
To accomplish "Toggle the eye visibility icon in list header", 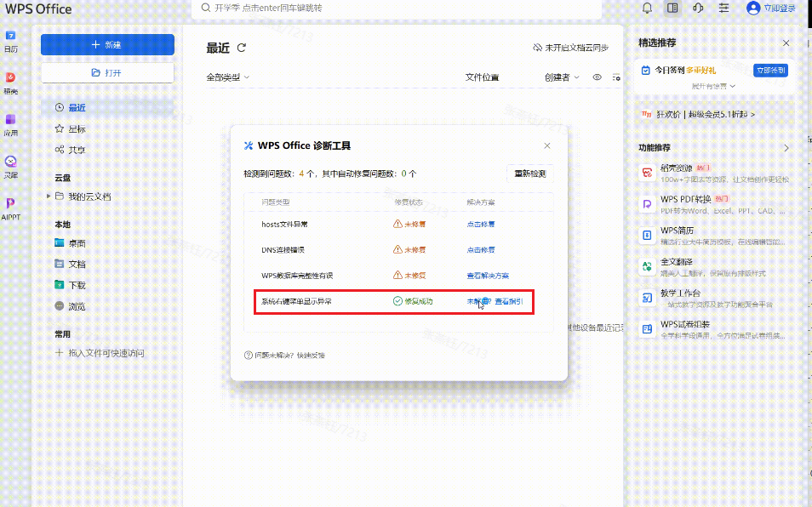I will click(598, 77).
